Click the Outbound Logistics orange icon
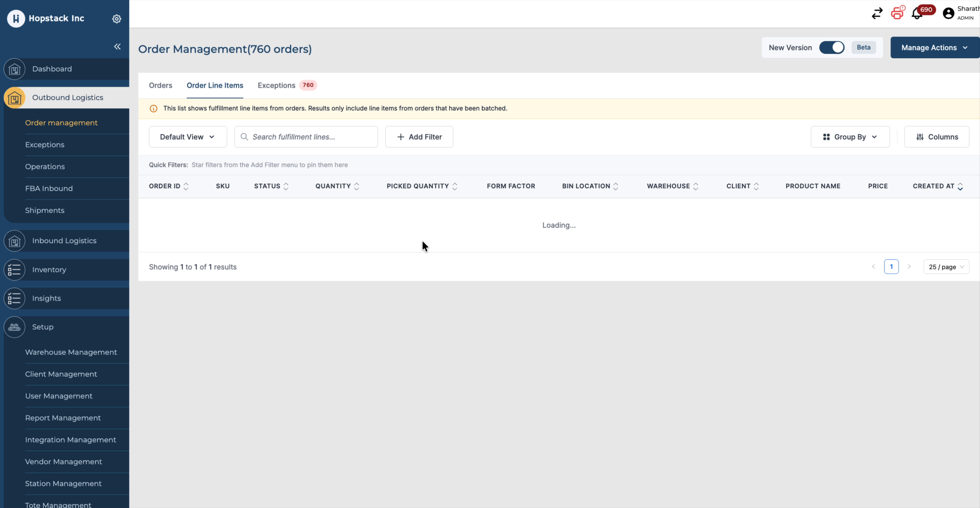This screenshot has height=508, width=980. [14, 98]
